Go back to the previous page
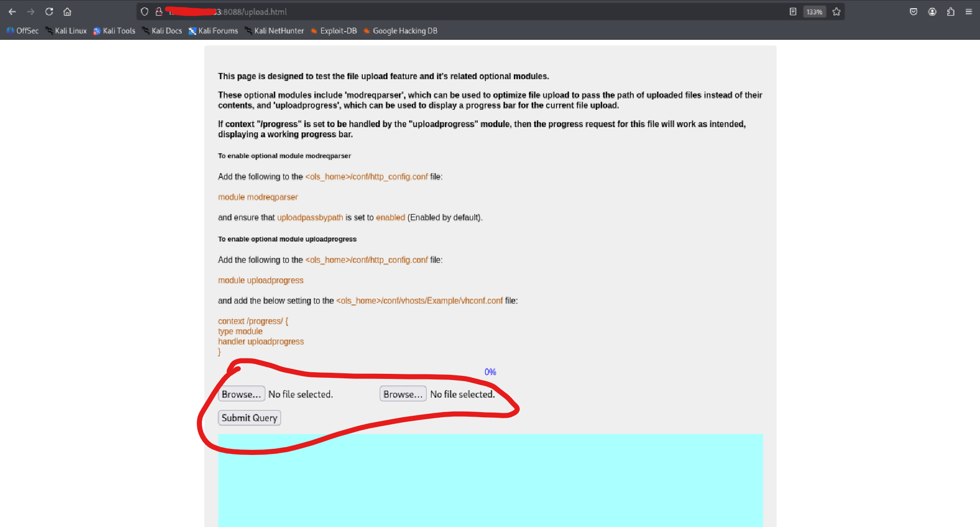The width and height of the screenshot is (980, 527). [12, 12]
